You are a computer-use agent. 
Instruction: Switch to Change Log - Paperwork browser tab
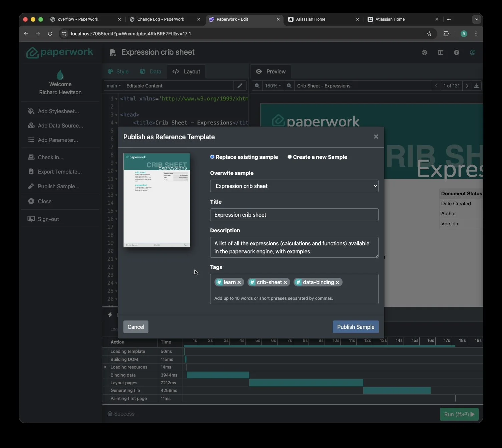tap(165, 19)
